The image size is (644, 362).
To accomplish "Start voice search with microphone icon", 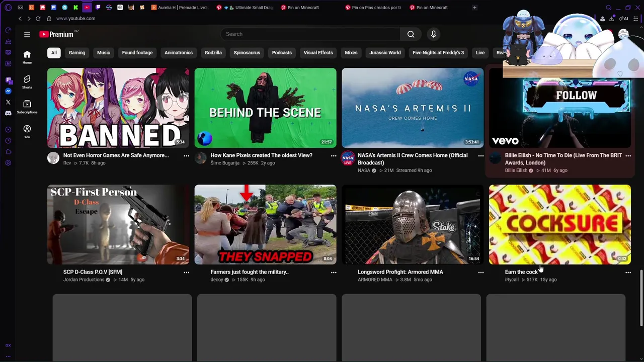I will point(433,34).
